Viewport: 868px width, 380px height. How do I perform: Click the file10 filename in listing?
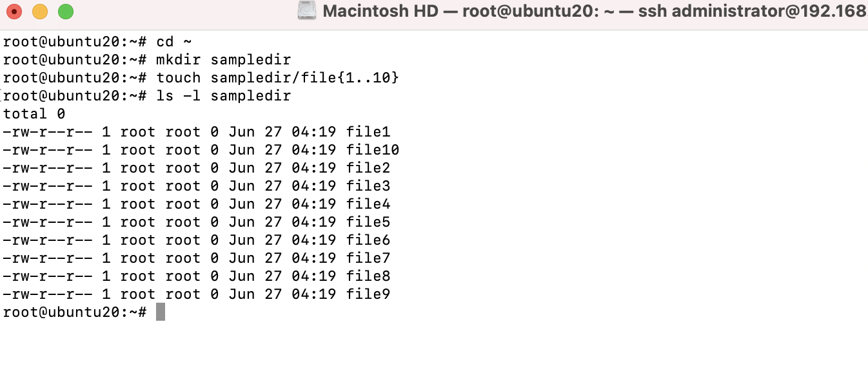coord(373,150)
